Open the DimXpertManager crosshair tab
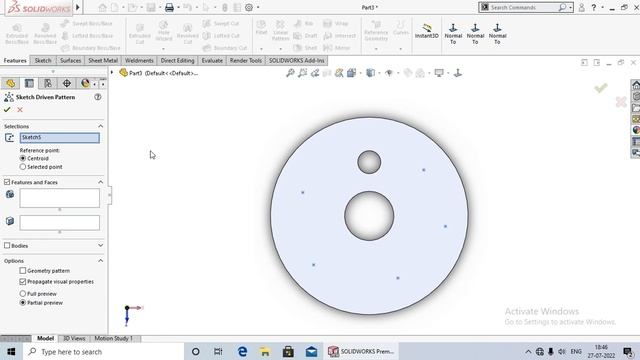The image size is (640, 360). point(67,83)
